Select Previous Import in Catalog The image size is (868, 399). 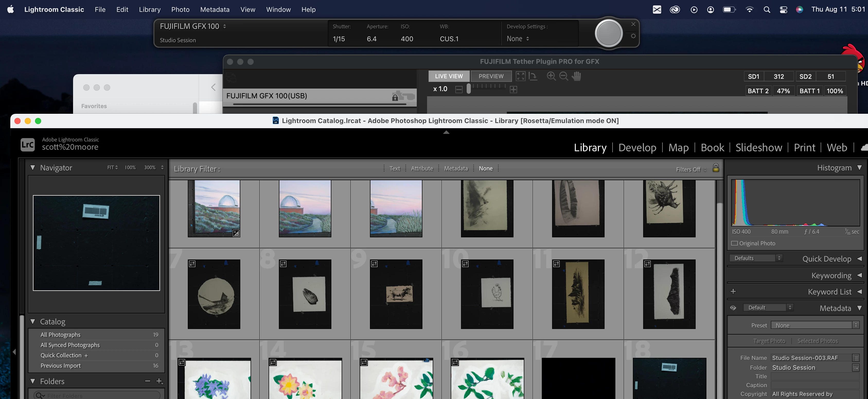[61, 365]
